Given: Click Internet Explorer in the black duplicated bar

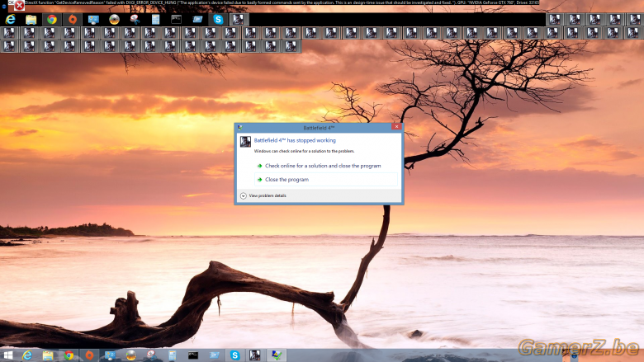Looking at the screenshot, I should (x=10, y=19).
